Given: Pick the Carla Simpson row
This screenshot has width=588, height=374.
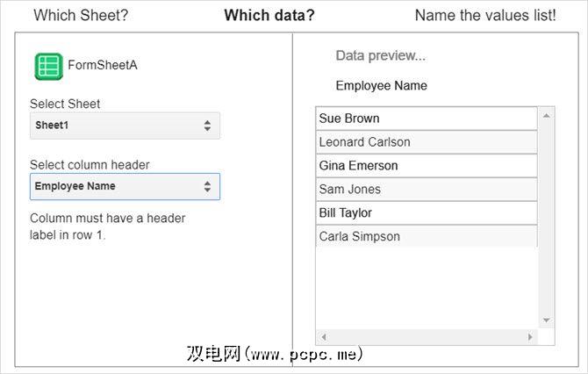Looking at the screenshot, I should pyautogui.click(x=426, y=237).
